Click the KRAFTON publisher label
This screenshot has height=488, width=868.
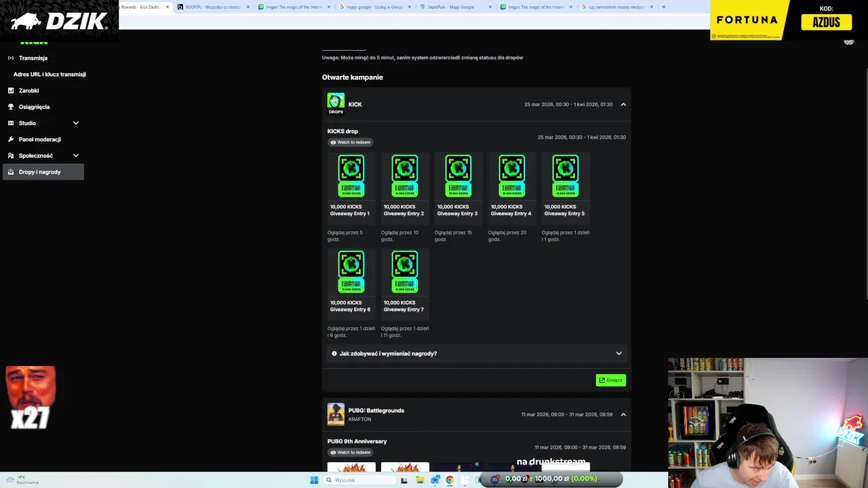pos(359,420)
